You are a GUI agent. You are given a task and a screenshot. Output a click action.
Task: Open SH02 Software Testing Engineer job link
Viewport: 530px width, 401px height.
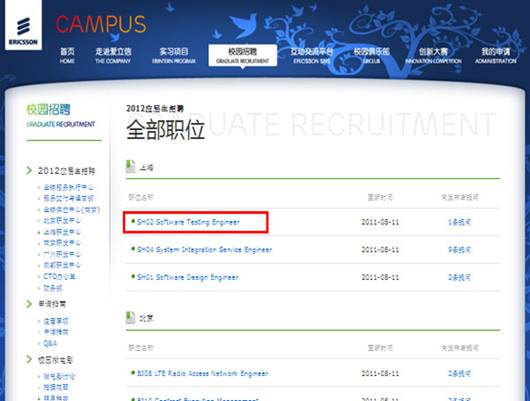coord(188,222)
